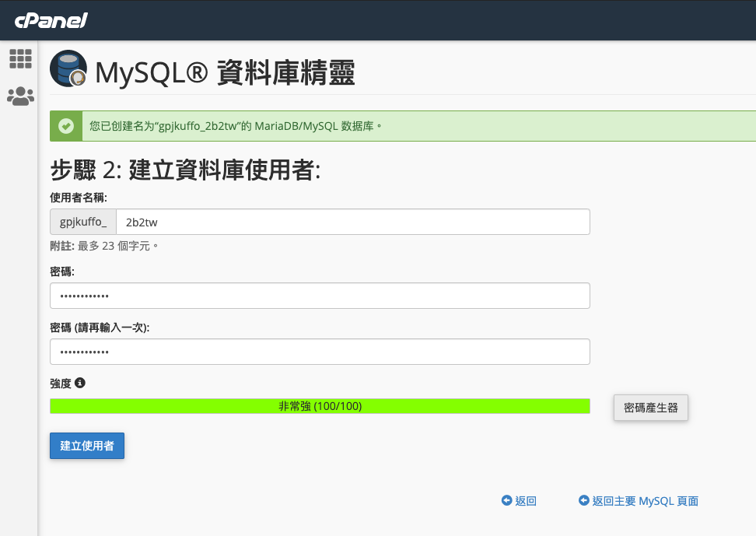Click the 建立使用者 button
The image size is (756, 536).
pyautogui.click(x=87, y=445)
